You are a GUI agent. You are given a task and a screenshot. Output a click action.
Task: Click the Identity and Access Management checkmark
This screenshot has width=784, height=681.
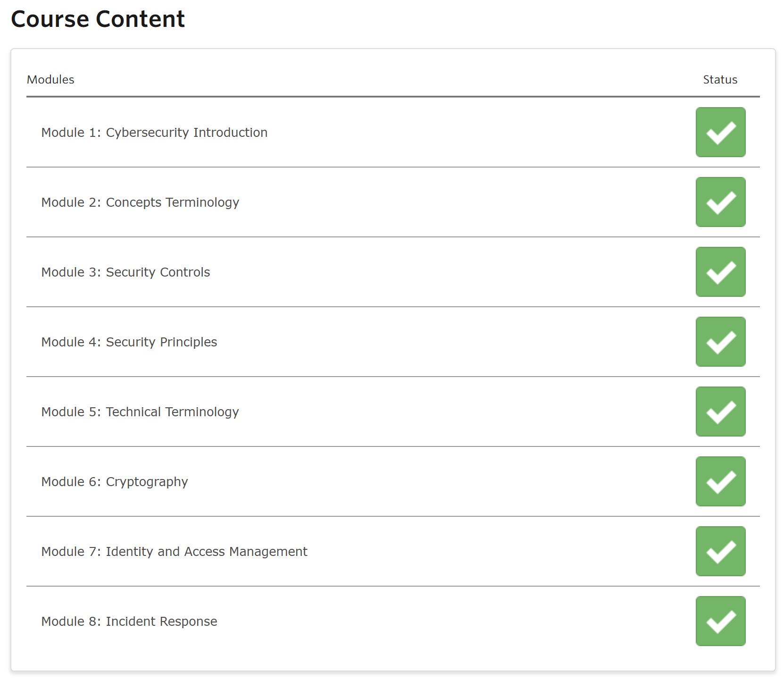click(720, 551)
